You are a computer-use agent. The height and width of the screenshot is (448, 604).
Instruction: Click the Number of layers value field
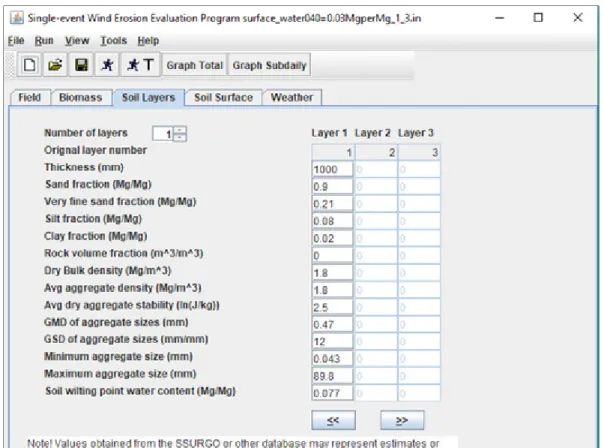click(163, 134)
